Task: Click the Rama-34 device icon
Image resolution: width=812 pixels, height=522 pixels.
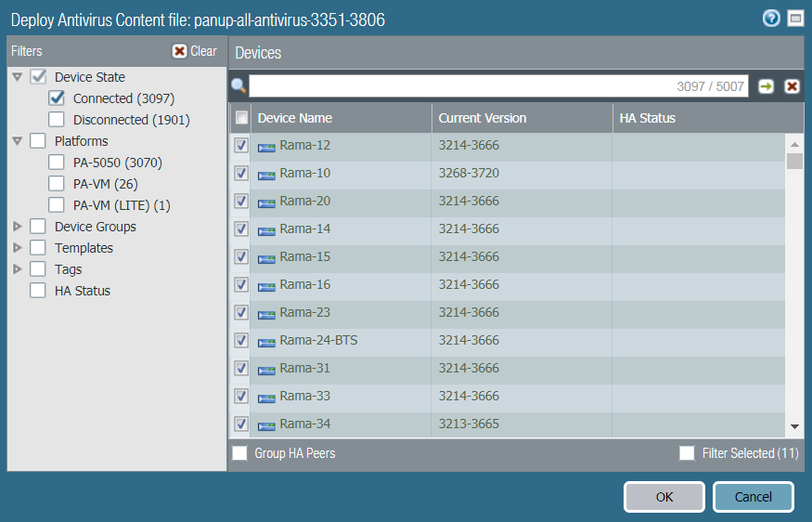Action: [266, 424]
